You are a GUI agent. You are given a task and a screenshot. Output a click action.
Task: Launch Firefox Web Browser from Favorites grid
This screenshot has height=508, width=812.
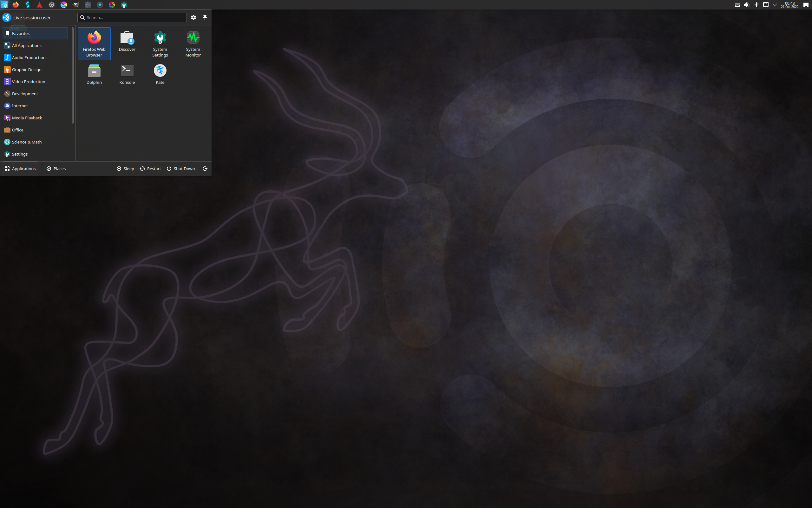(x=94, y=44)
